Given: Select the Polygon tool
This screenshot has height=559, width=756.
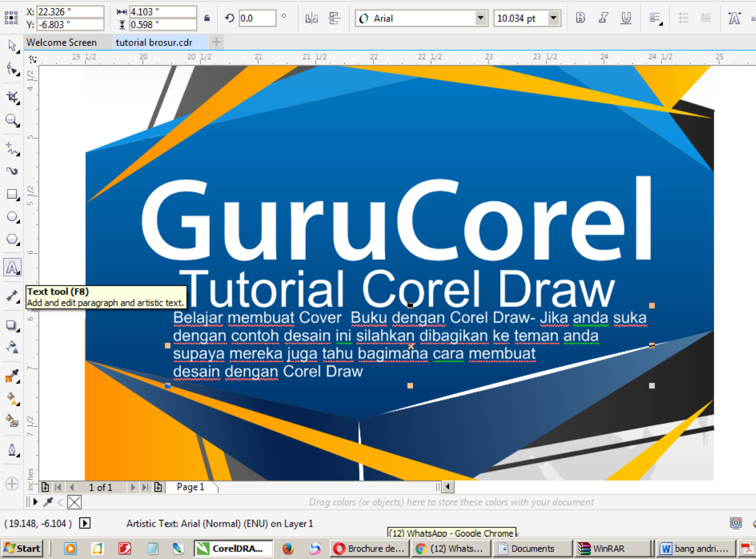Looking at the screenshot, I should (x=12, y=239).
